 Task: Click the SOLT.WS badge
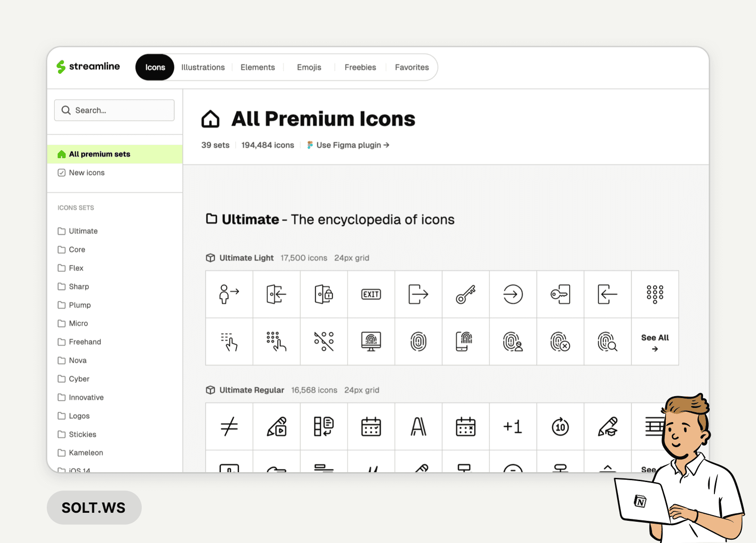click(x=94, y=508)
